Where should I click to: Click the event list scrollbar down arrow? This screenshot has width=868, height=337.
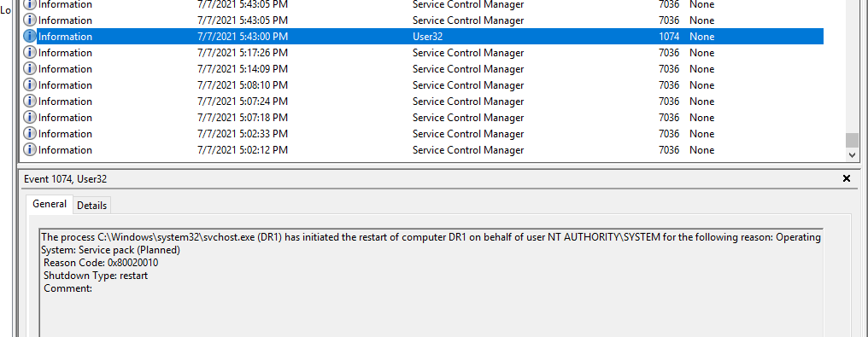pos(852,155)
